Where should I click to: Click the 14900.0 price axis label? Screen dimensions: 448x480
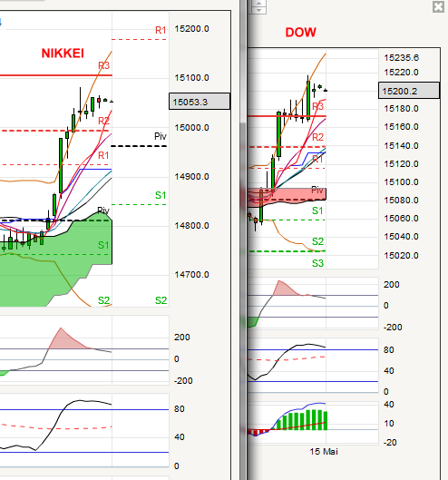click(x=192, y=177)
